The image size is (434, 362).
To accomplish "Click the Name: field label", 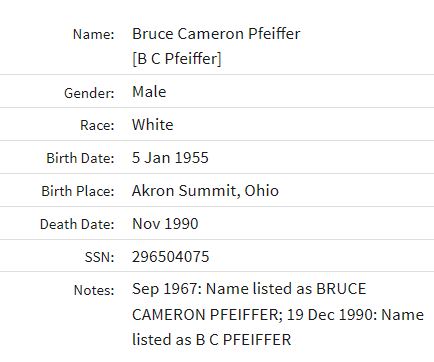I will click(94, 34).
